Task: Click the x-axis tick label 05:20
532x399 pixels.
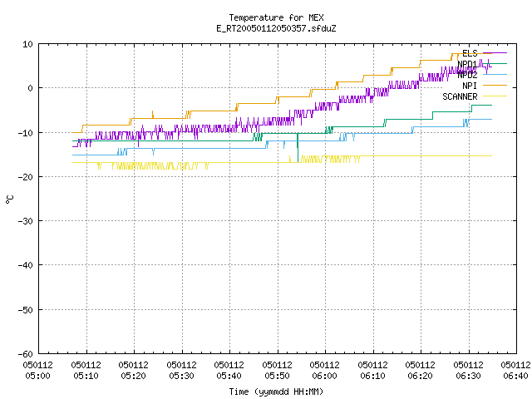Action: tap(133, 376)
